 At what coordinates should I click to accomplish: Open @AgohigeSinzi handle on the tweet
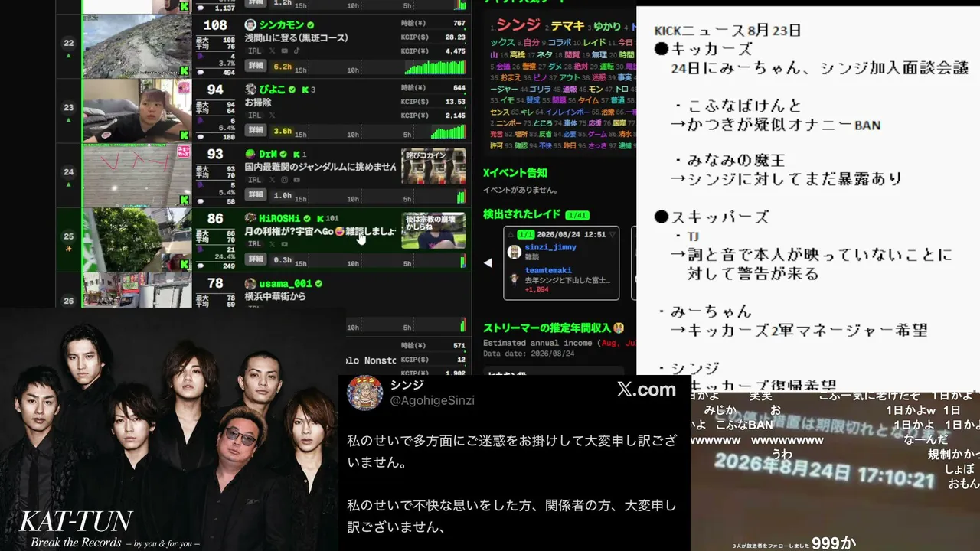click(433, 400)
